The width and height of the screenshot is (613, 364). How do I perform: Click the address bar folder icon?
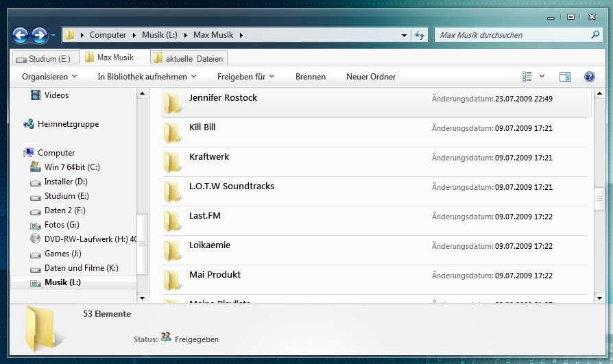pos(69,34)
